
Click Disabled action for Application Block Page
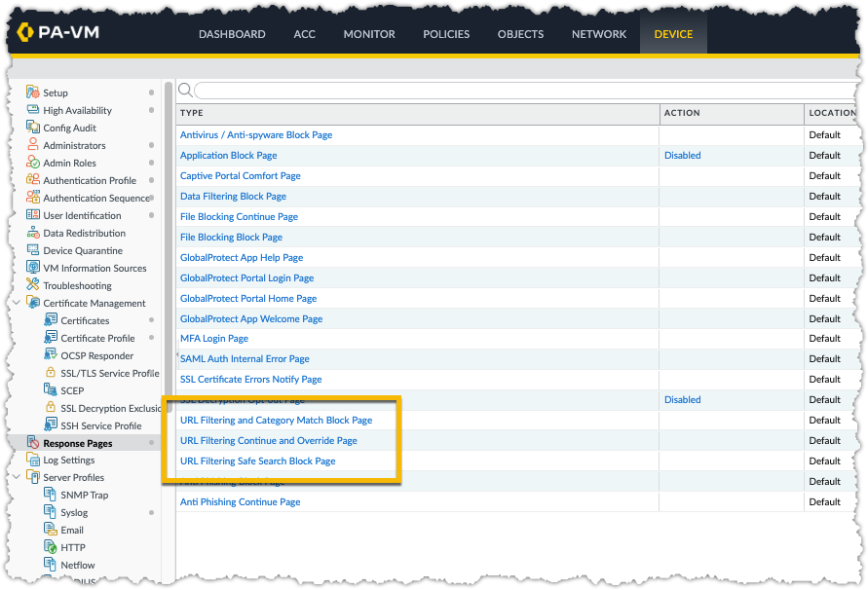point(682,156)
